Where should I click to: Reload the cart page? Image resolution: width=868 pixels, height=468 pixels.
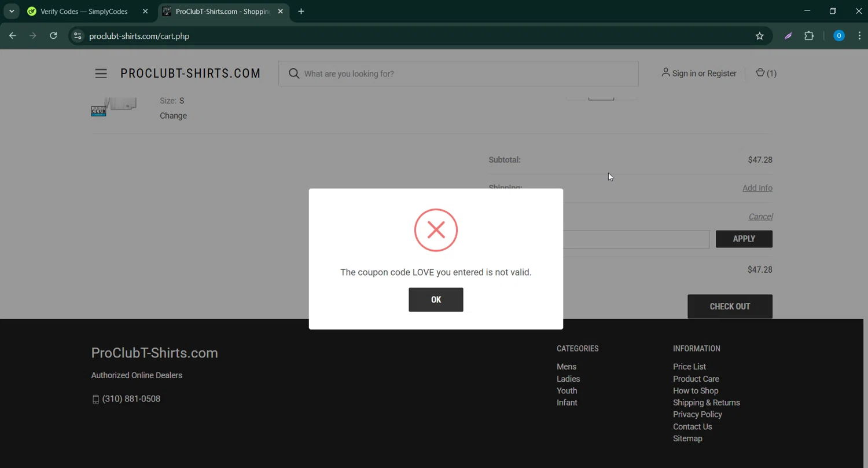53,36
